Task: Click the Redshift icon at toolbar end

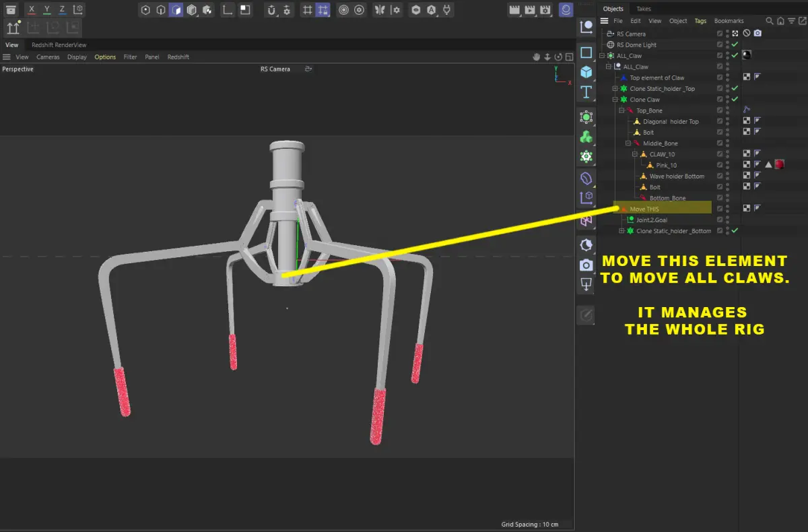Action: [x=566, y=10]
